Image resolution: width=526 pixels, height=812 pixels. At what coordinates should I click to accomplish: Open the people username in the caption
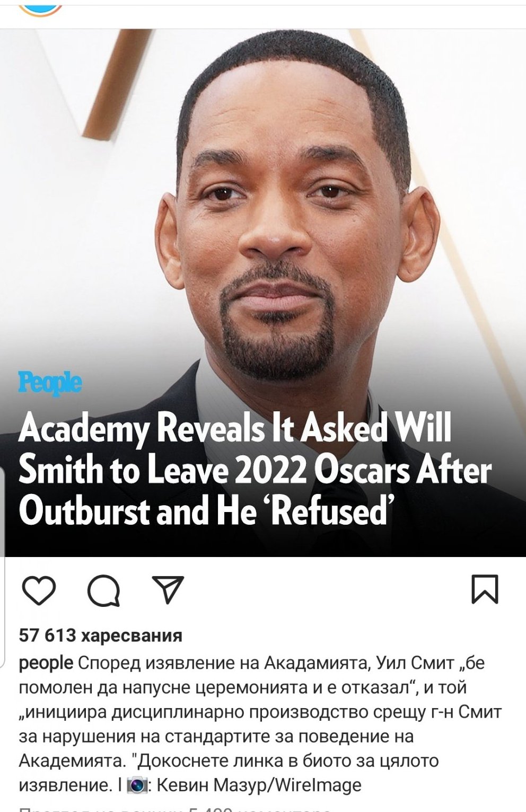point(46,663)
